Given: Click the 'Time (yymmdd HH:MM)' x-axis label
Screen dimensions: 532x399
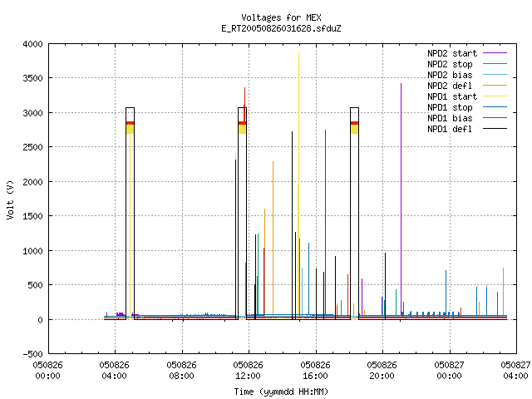Looking at the screenshot, I should (x=281, y=392).
